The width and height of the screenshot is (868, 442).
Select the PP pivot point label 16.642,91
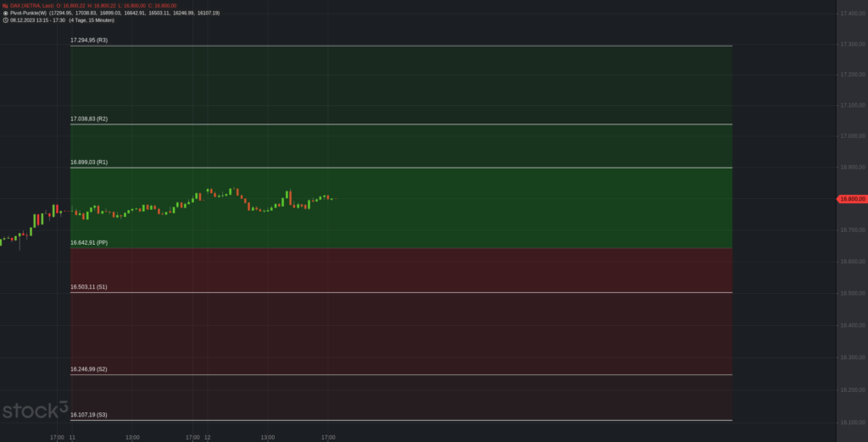coord(89,243)
